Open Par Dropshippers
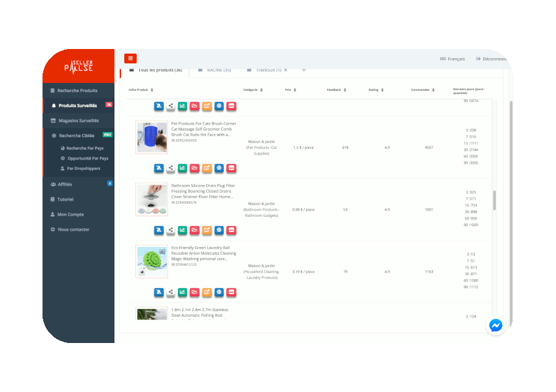The height and width of the screenshot is (392, 556). pos(80,169)
